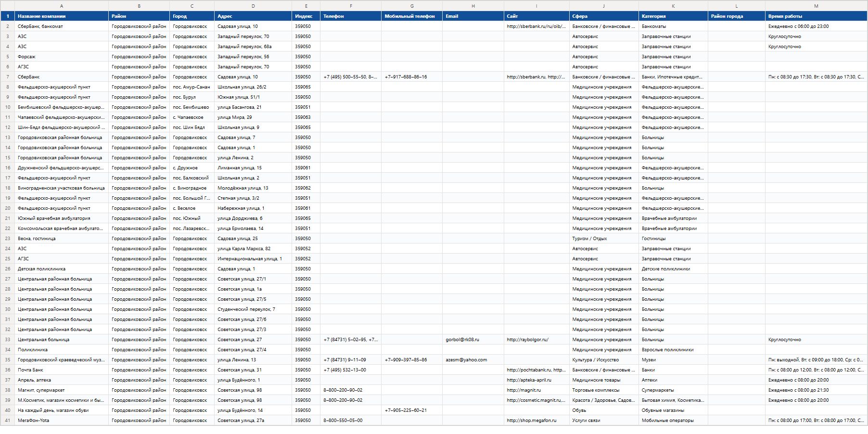The height and width of the screenshot is (434, 868).
Task: Select the "Почта Банк" cell
Action: point(62,370)
